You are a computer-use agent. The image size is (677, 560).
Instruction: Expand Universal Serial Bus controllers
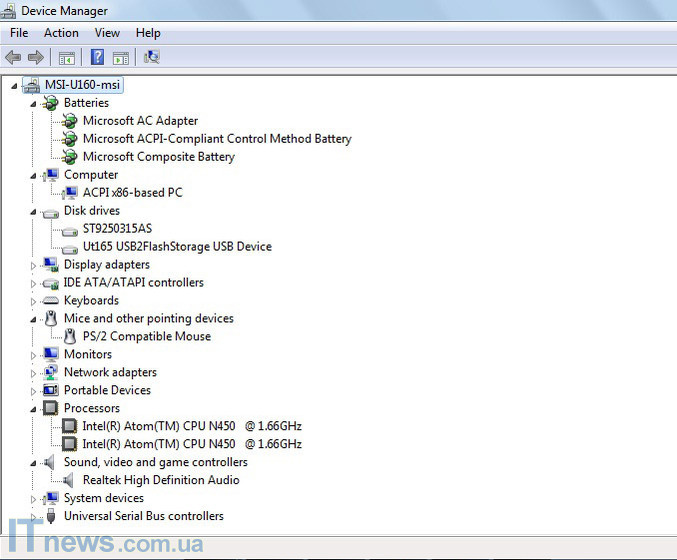(x=33, y=517)
